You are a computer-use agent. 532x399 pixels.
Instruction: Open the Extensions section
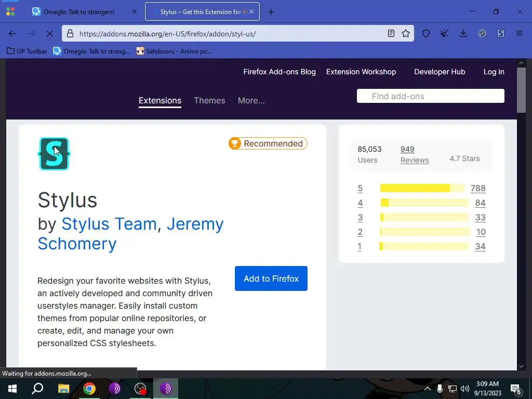point(160,101)
